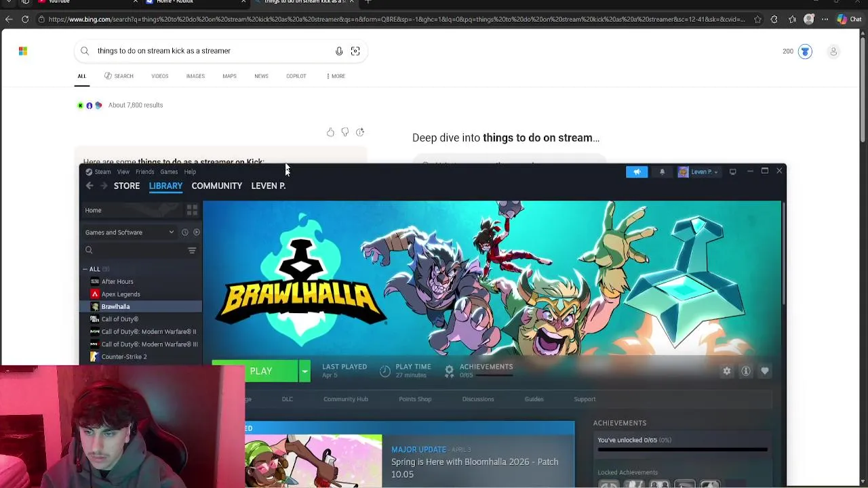
Task: Open Play button dropdown arrow
Action: [304, 371]
